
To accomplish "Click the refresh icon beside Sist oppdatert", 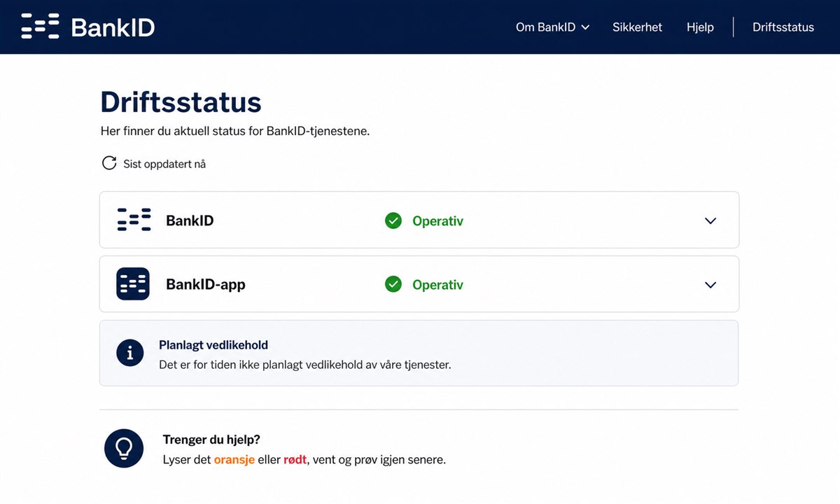I will click(x=109, y=164).
